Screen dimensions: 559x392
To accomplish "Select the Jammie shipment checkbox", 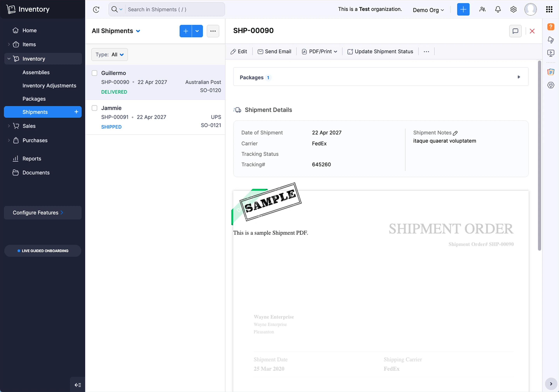I will click(94, 108).
